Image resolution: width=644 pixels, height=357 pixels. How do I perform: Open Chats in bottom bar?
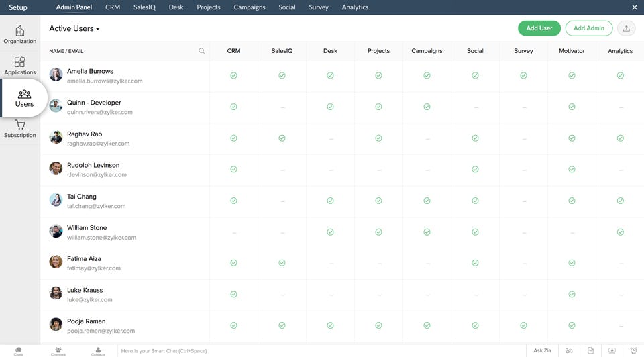[19, 351]
